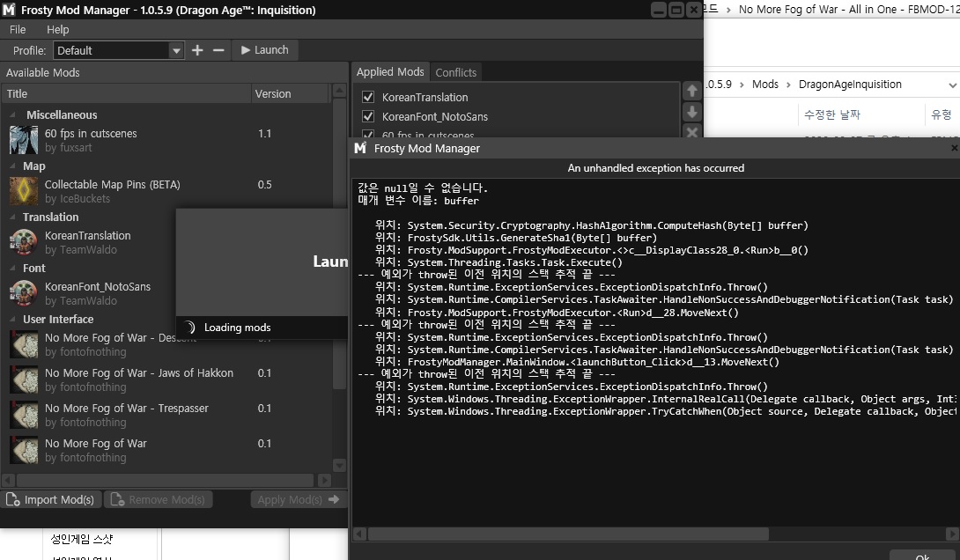Click the exception dialog Frosty logo icon
Screen dimensions: 960x560
(360, 148)
